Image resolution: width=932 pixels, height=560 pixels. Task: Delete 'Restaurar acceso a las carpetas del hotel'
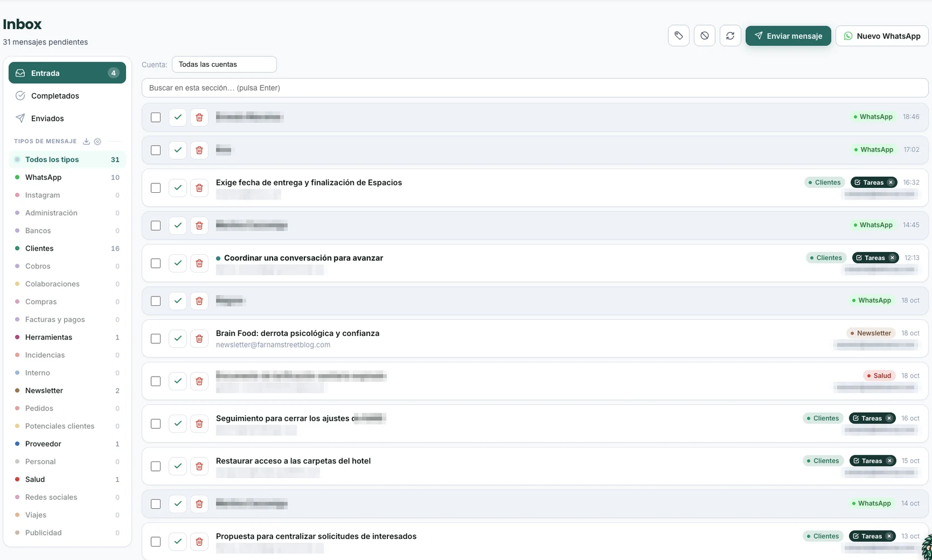pyautogui.click(x=199, y=466)
